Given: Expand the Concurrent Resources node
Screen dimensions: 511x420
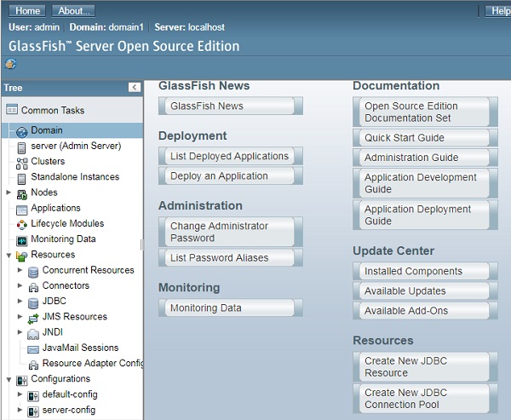Looking at the screenshot, I should pos(20,270).
